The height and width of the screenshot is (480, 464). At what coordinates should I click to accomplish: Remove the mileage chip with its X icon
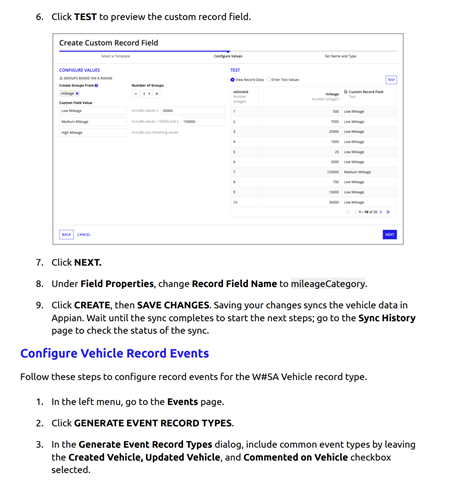pos(77,94)
